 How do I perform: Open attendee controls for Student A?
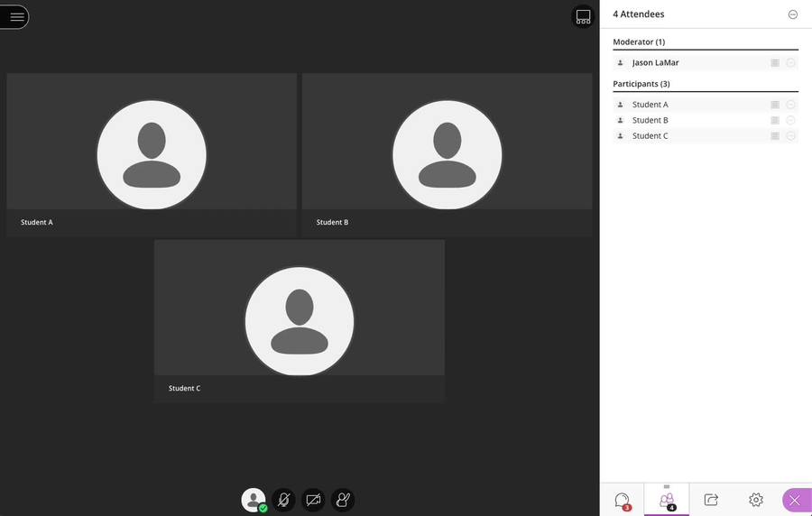(790, 105)
